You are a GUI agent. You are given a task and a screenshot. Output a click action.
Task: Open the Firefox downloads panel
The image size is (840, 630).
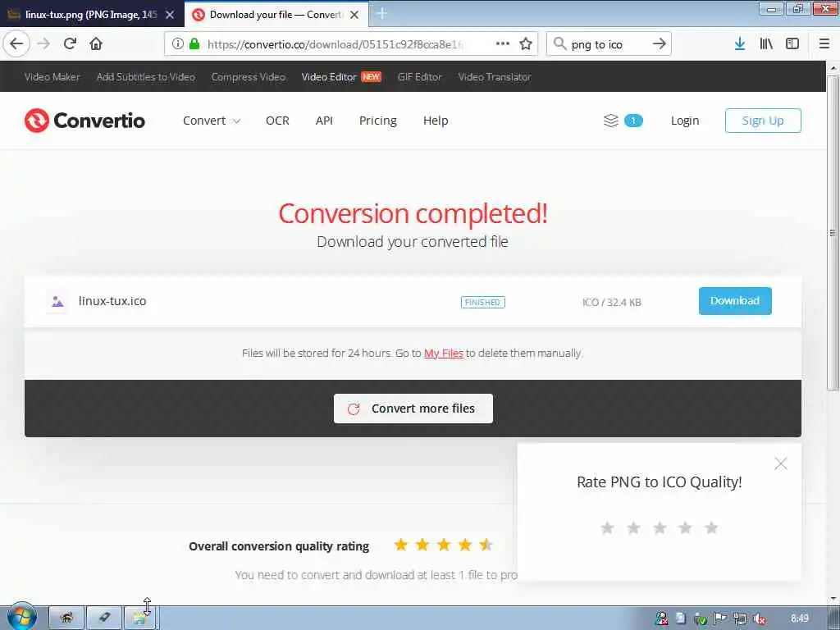click(x=740, y=44)
